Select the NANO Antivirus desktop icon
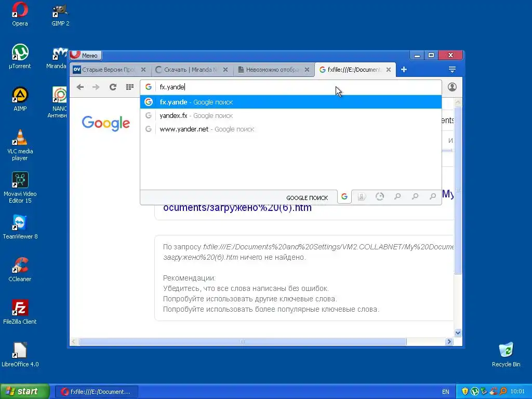The width and height of the screenshot is (532, 399). [57, 102]
